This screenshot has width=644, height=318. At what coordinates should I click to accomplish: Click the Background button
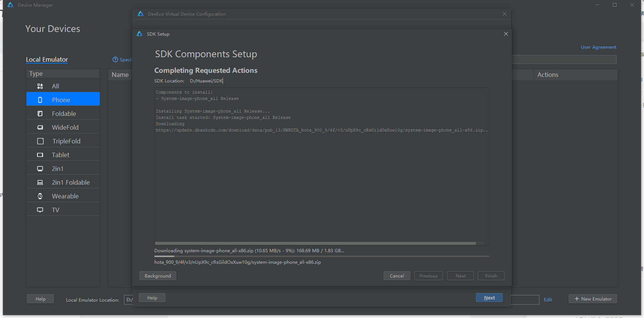tap(158, 276)
